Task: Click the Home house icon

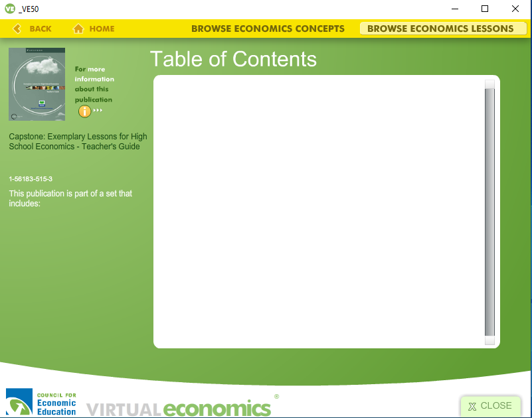Action: click(x=78, y=29)
